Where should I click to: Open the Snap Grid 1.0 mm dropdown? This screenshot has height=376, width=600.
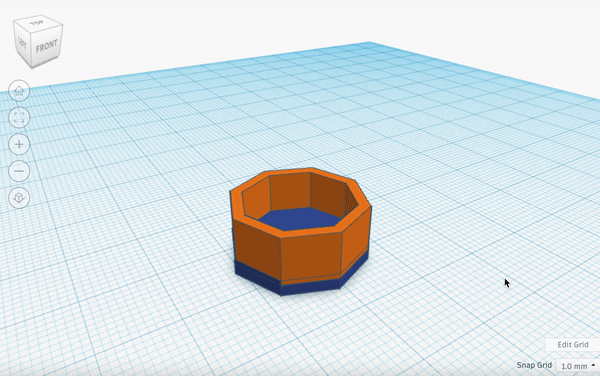click(x=578, y=366)
